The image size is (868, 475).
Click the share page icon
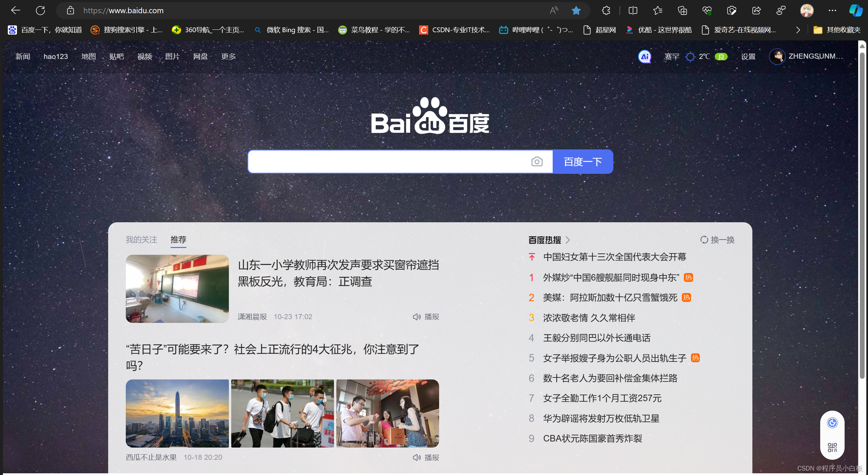[x=756, y=11]
